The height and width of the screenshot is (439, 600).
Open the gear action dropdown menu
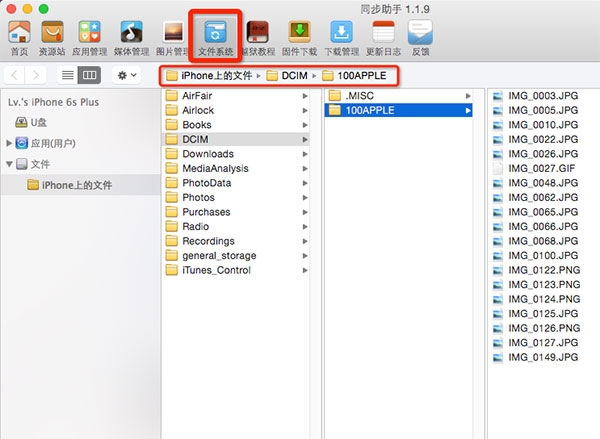(x=128, y=75)
